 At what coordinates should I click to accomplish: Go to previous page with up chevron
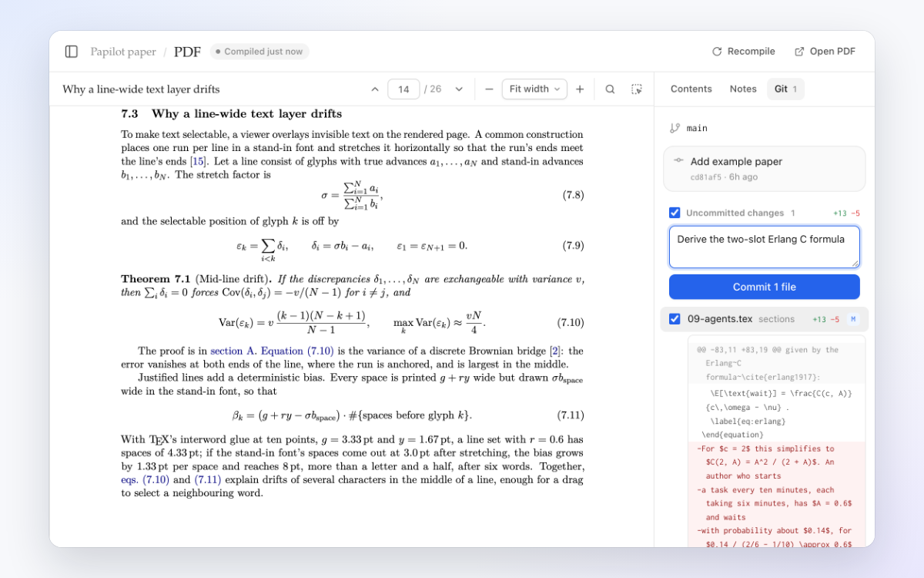click(x=375, y=89)
